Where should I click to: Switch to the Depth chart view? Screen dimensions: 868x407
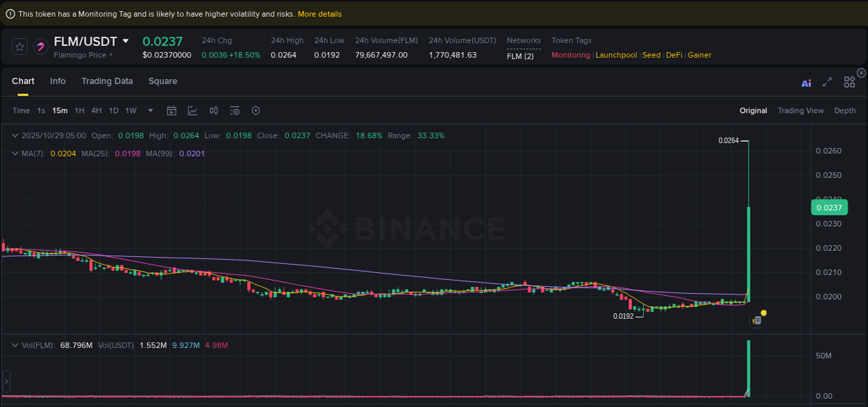coord(845,110)
